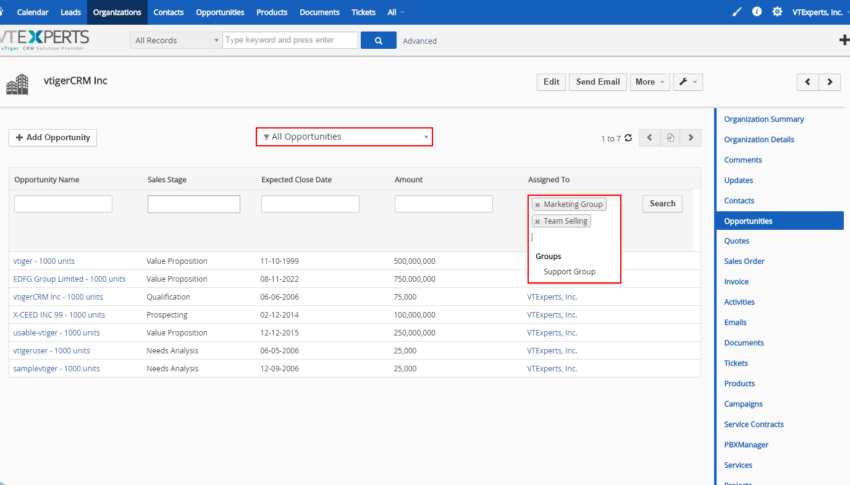Click the Amount filter field
The image size is (850, 485).
point(443,204)
